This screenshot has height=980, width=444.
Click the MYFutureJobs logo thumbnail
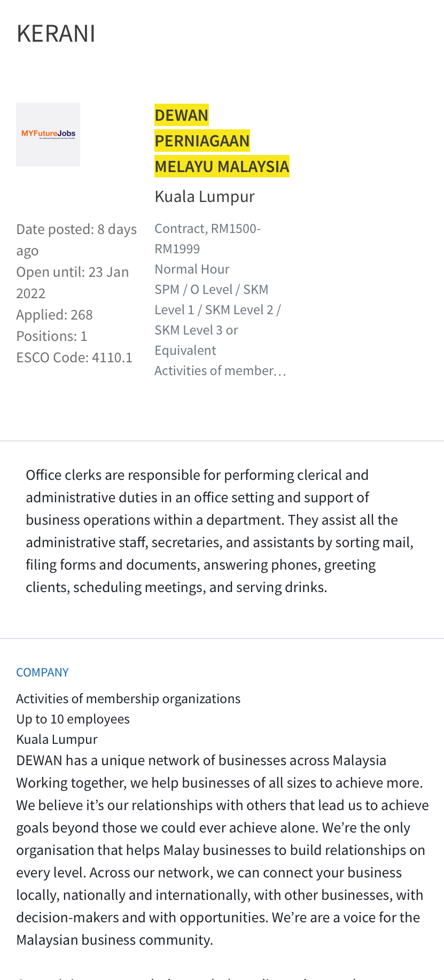point(48,135)
